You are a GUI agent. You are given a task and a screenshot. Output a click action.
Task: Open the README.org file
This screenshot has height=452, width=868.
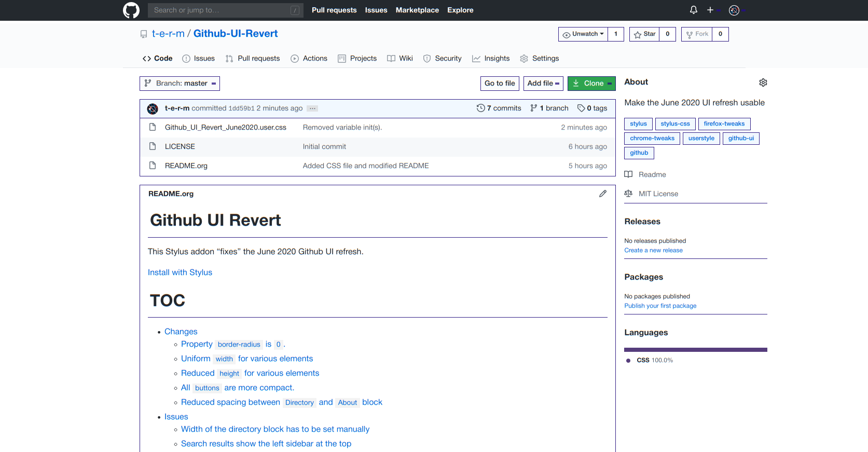pos(186,166)
